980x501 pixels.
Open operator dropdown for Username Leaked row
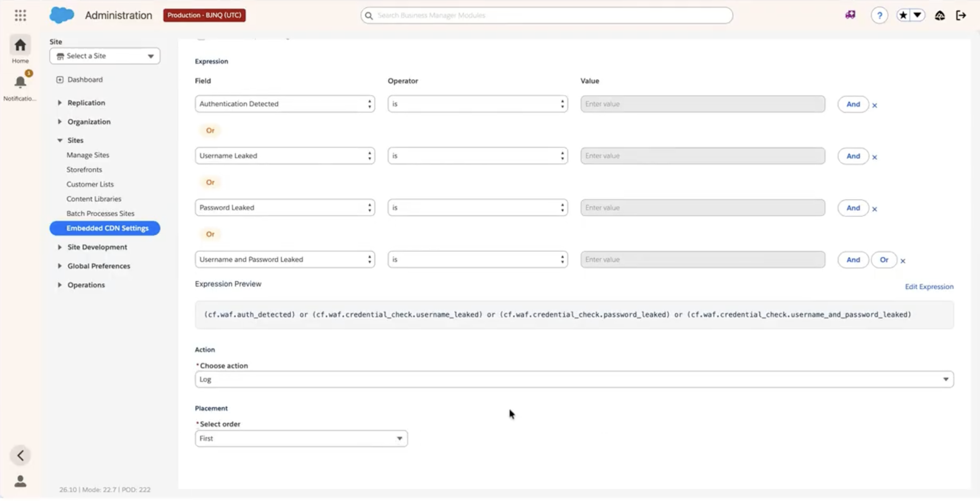pos(478,156)
